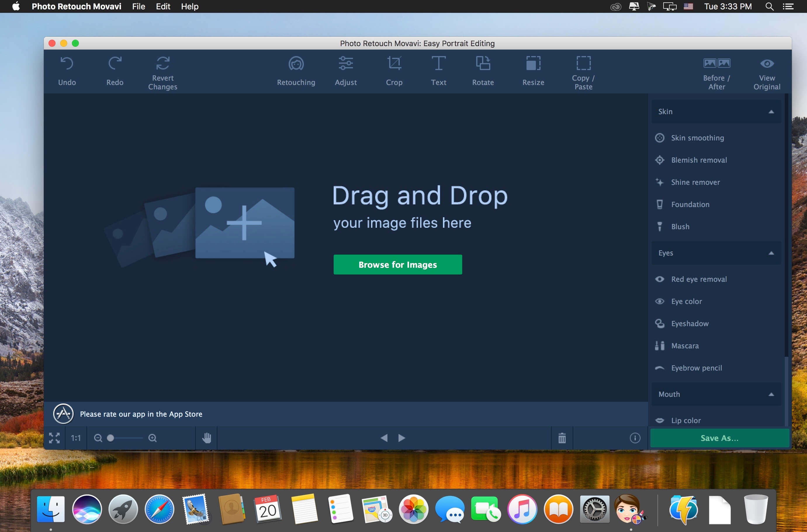Click the Save As button
Screen dimensions: 807x532
tap(719, 438)
